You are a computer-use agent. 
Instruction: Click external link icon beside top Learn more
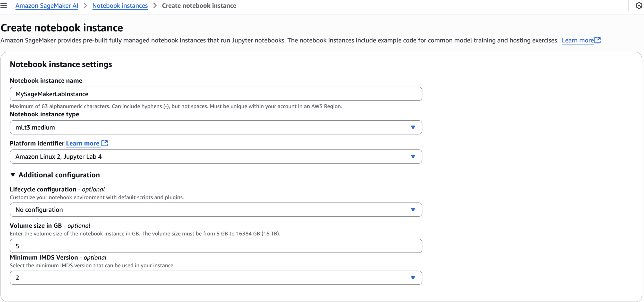(598, 40)
